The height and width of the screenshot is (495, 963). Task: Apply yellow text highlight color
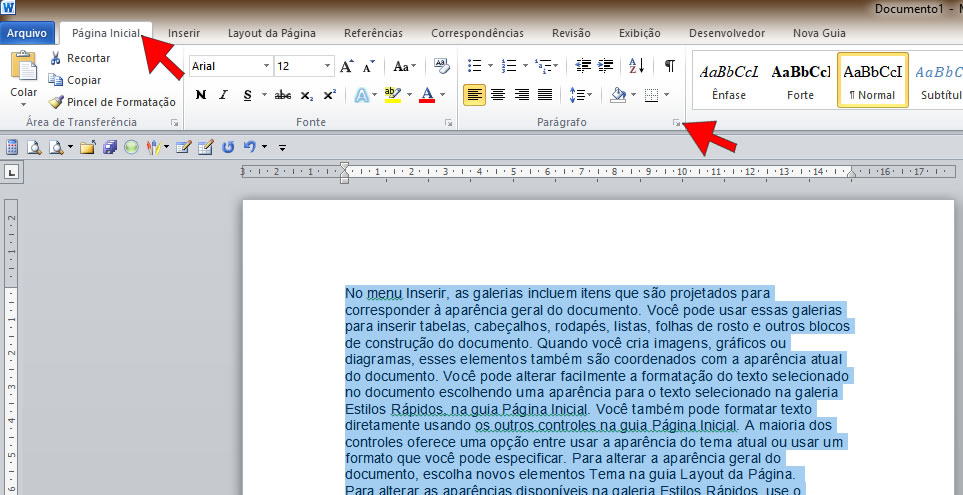coord(392,95)
